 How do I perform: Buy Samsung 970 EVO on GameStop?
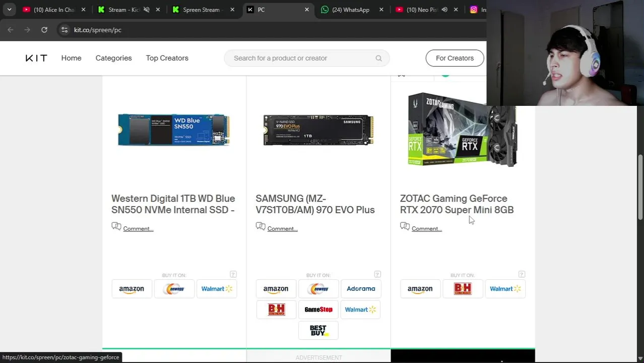[x=318, y=310]
